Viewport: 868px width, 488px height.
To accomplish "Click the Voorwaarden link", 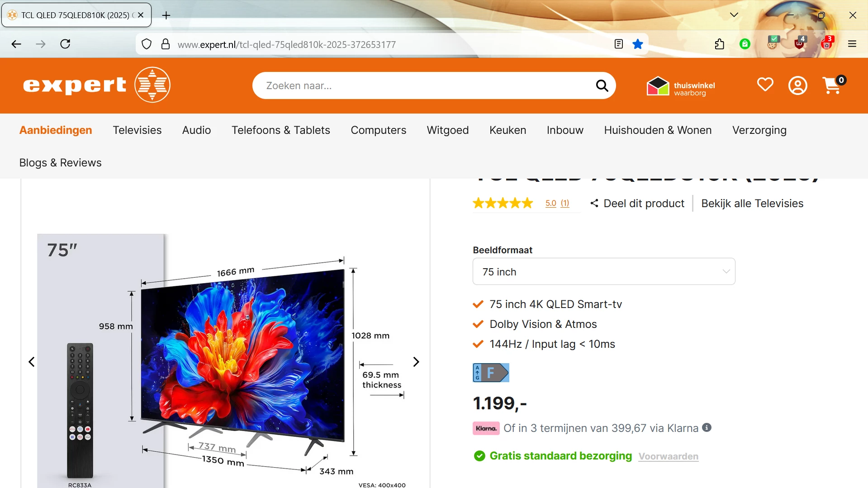I will (x=669, y=456).
